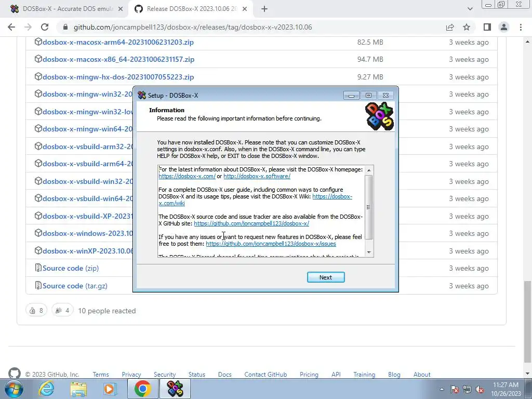The height and width of the screenshot is (399, 532).
Task: Click Next in the DOSBox-X setup dialog
Action: coord(326,277)
